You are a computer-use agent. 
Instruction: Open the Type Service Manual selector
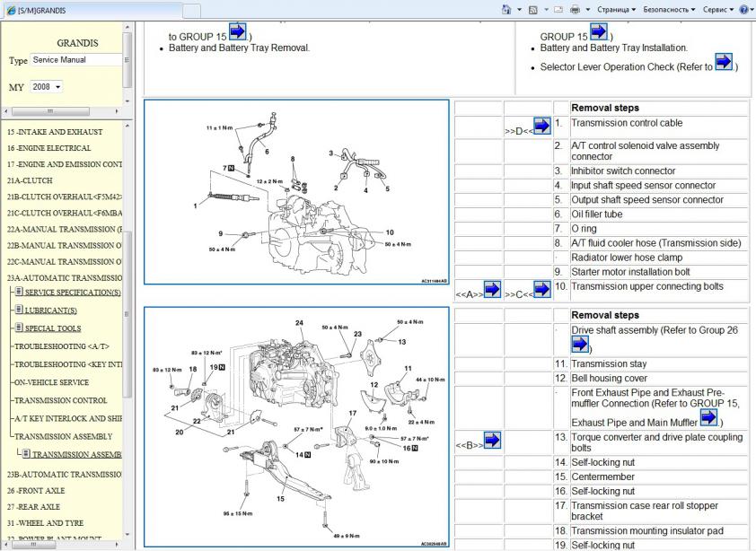click(x=76, y=60)
